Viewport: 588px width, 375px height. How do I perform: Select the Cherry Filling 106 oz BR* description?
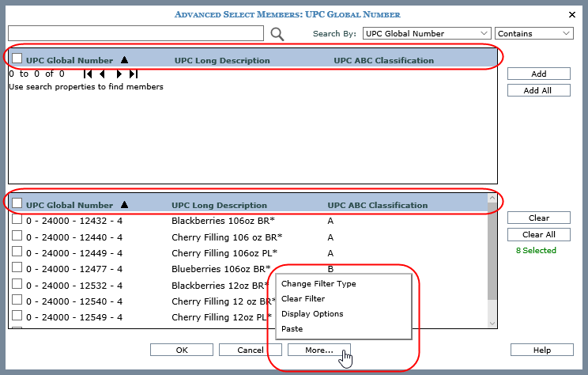227,237
